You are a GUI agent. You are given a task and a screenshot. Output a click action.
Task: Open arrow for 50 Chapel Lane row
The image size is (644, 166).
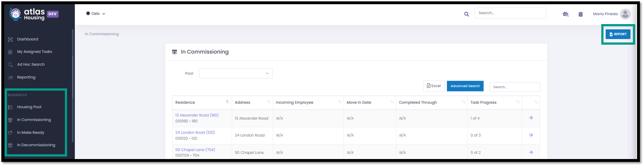[531, 152]
